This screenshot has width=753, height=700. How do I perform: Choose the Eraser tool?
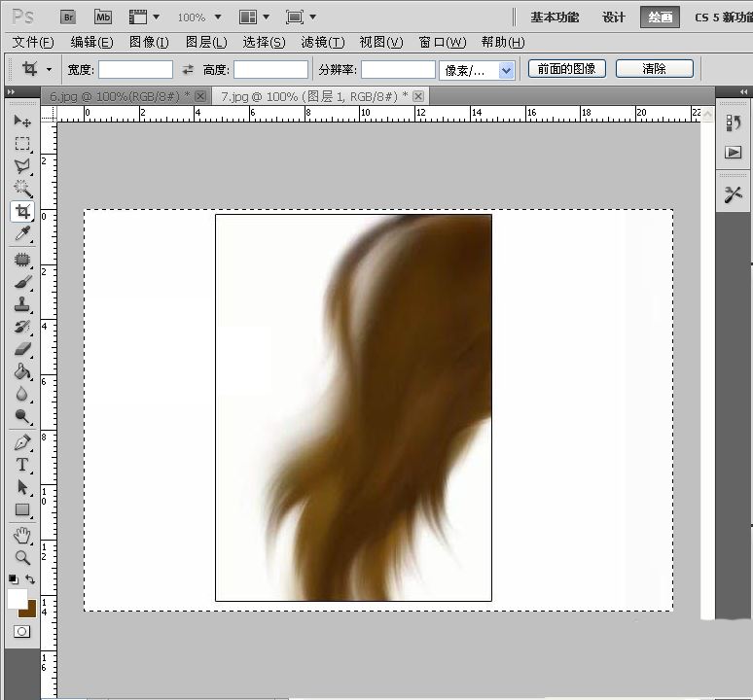(22, 349)
